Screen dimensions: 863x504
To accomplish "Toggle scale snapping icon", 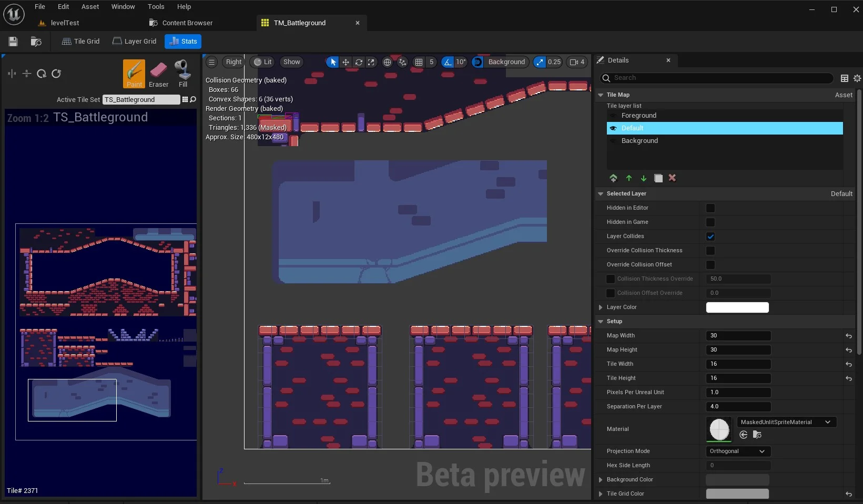I will point(540,62).
